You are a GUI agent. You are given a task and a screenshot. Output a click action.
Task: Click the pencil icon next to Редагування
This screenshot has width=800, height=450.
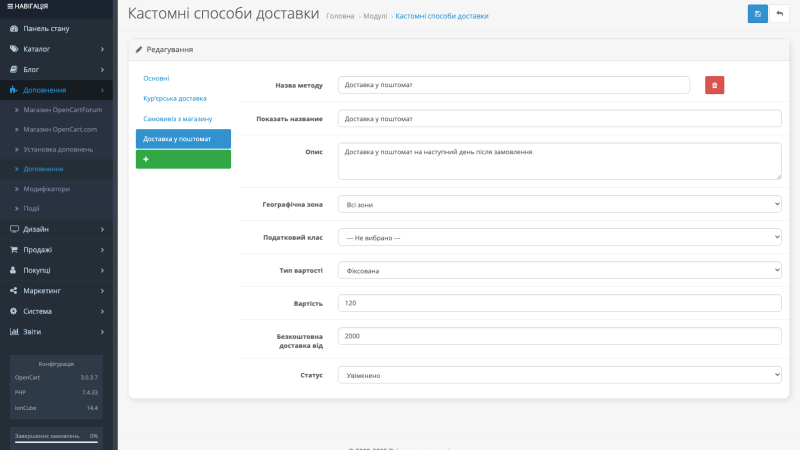point(139,49)
